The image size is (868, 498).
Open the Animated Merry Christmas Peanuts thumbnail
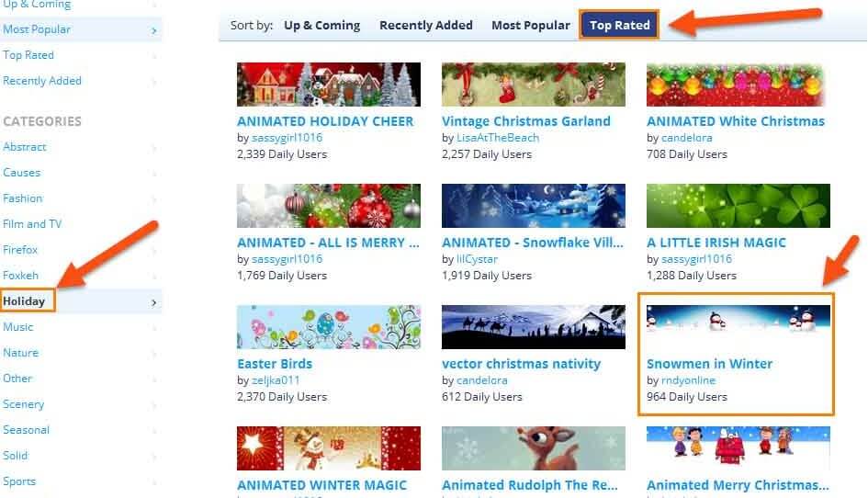tap(738, 448)
